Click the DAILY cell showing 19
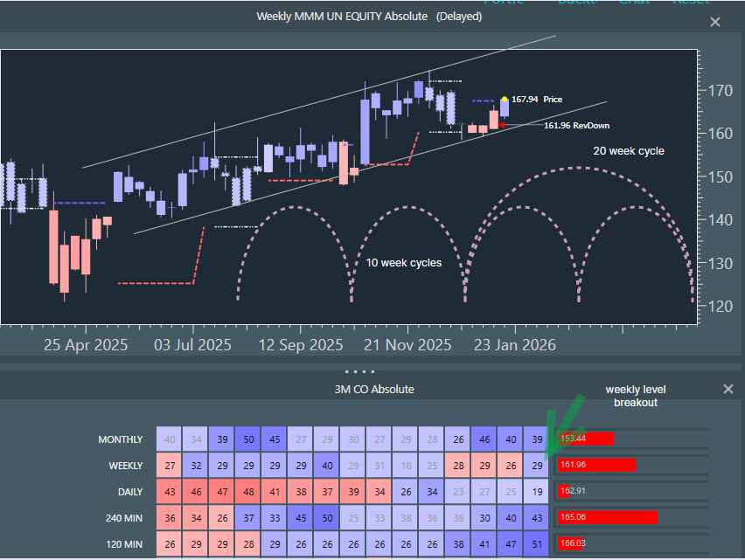This screenshot has height=560, width=745. (x=537, y=492)
